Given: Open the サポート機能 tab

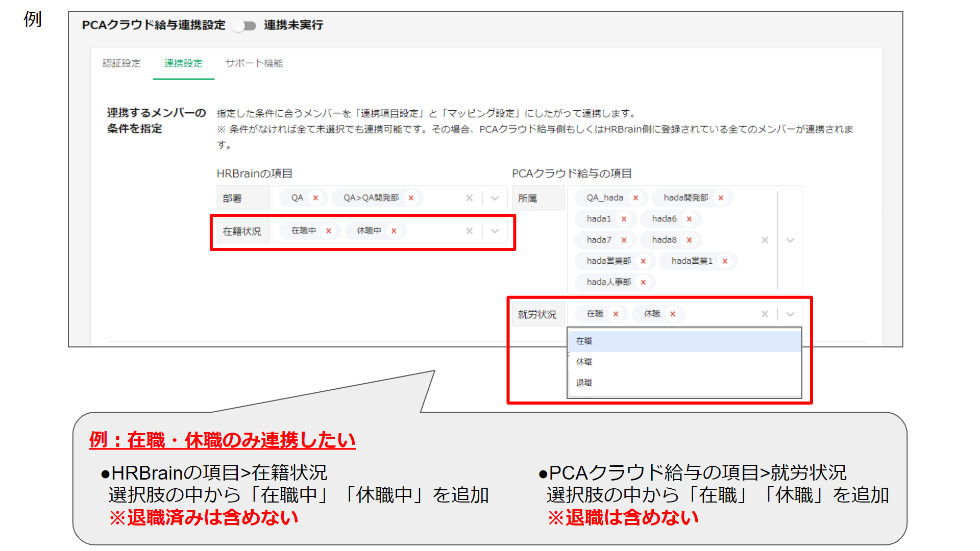Looking at the screenshot, I should [254, 63].
